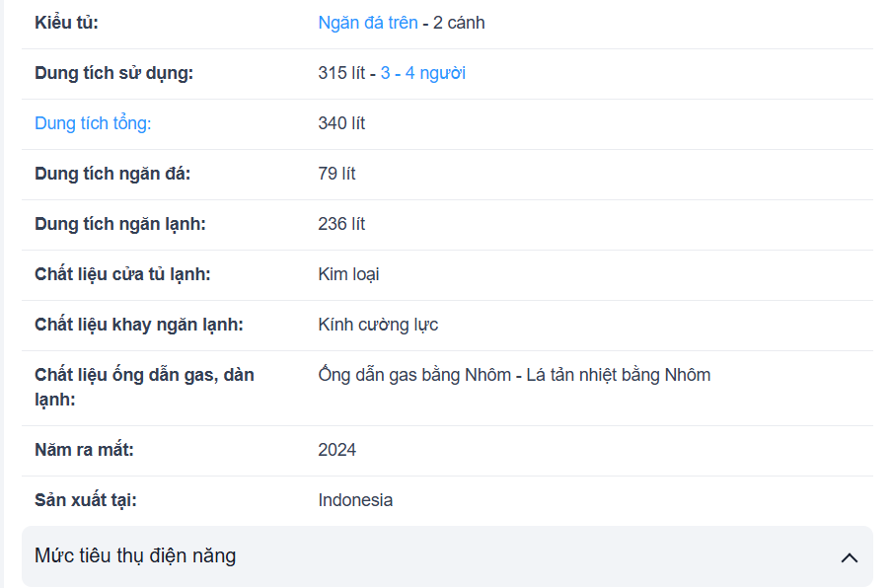Click the chevron arrow on the power consumption header
Viewport: 891px width, 588px height.
(x=850, y=557)
